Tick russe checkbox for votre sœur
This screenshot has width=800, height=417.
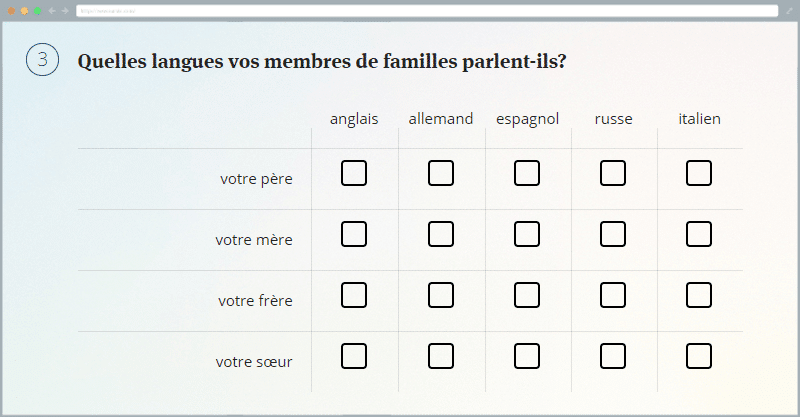[x=613, y=356]
